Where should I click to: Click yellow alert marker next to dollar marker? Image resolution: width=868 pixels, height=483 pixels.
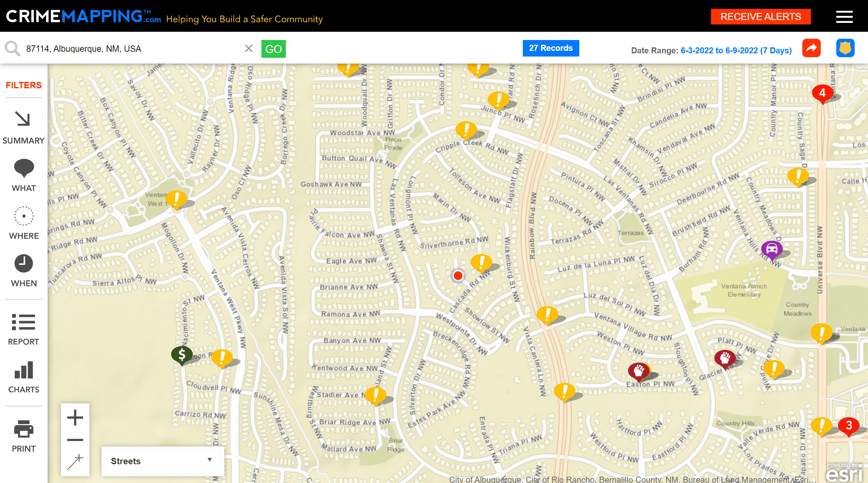[222, 359]
